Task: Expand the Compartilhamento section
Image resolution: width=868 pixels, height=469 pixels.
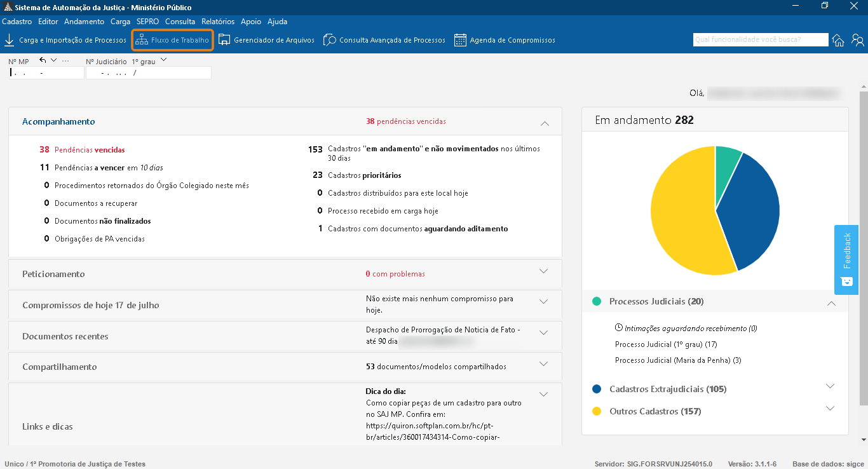Action: pyautogui.click(x=543, y=364)
